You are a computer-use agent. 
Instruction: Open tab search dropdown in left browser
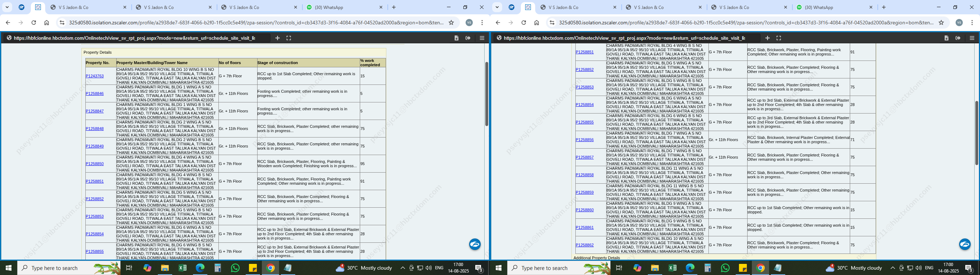tap(7, 7)
